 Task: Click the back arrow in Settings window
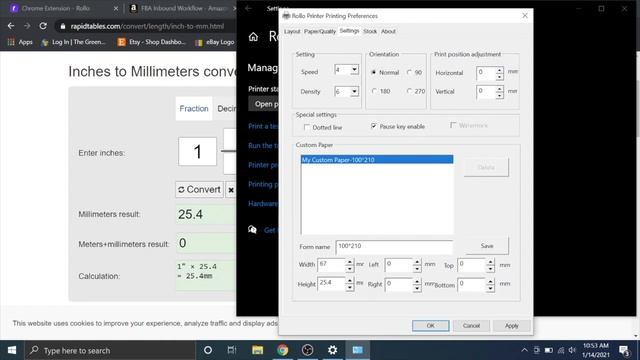[x=248, y=8]
